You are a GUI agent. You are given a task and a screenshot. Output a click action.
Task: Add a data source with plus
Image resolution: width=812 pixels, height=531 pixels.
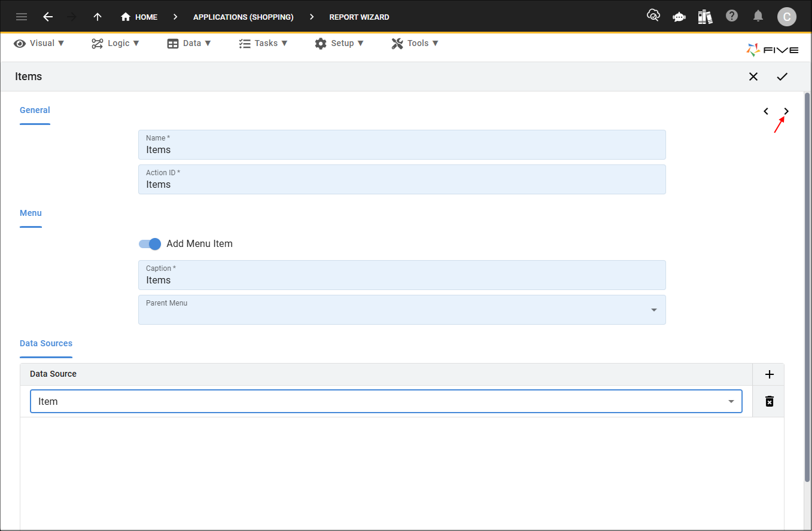(x=770, y=374)
